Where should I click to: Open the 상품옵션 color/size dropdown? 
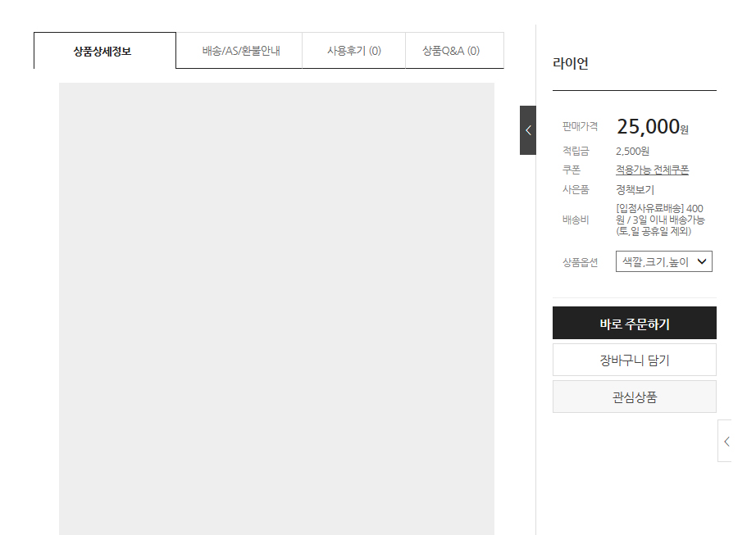(x=663, y=261)
